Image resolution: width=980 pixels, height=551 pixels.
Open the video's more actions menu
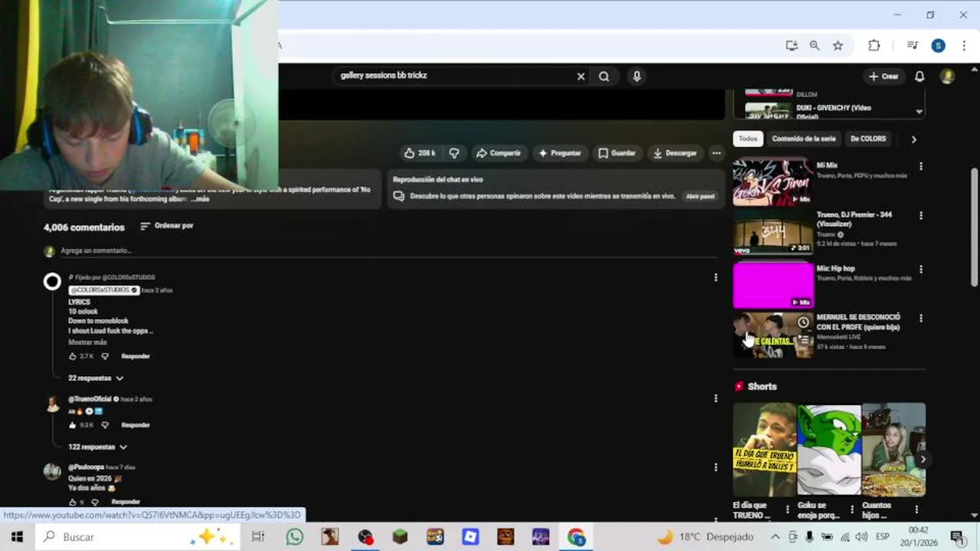click(716, 153)
